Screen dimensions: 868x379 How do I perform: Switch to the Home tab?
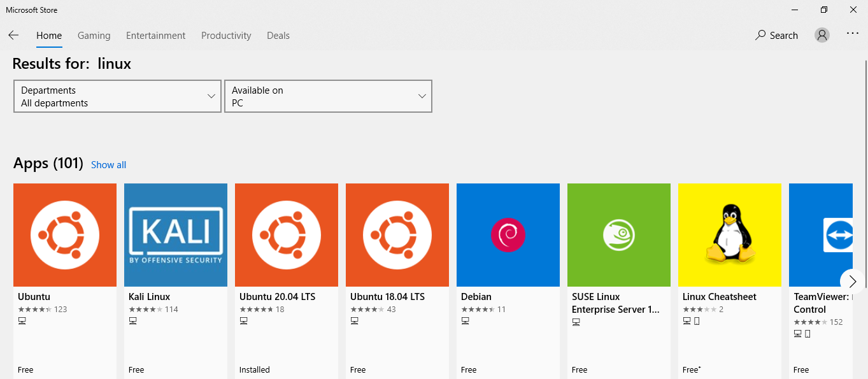pos(49,36)
